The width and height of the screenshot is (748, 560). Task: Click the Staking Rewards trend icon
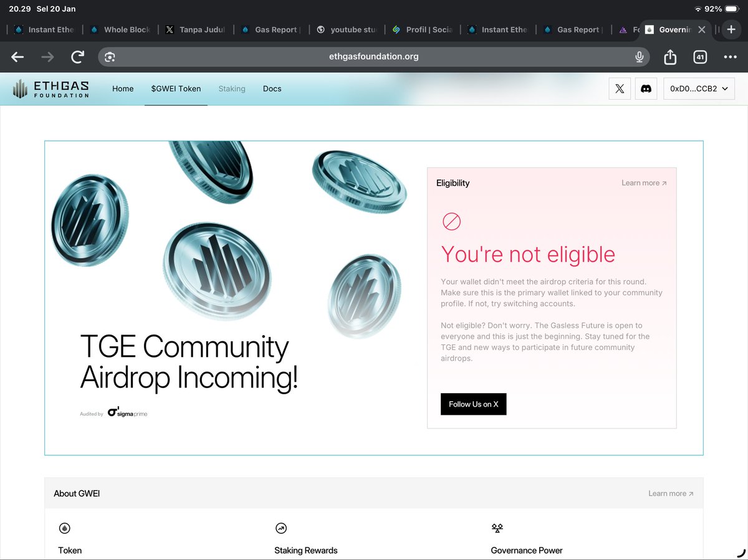(280, 528)
